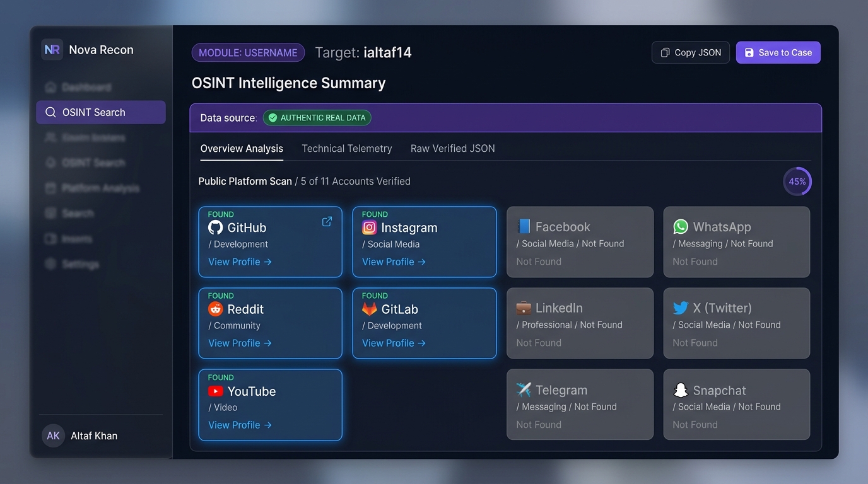Click the YouTube play icon
This screenshot has width=868, height=484.
(216, 391)
